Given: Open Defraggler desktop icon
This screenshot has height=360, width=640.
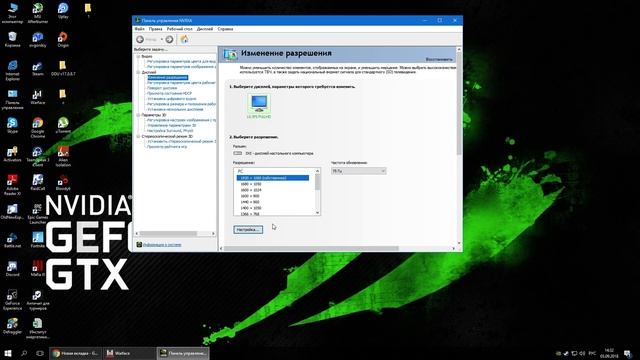Looking at the screenshot, I should pos(12,327).
